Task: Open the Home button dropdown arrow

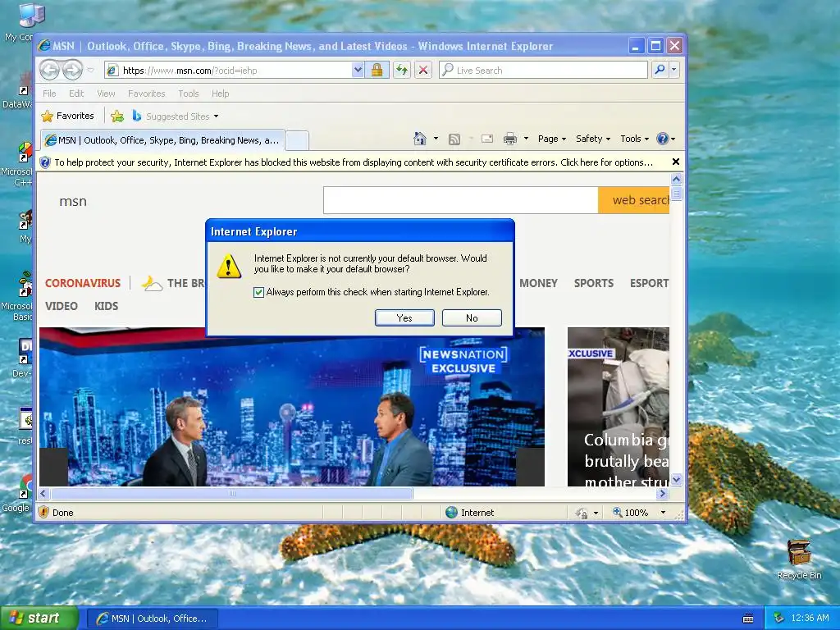Action: 436,139
